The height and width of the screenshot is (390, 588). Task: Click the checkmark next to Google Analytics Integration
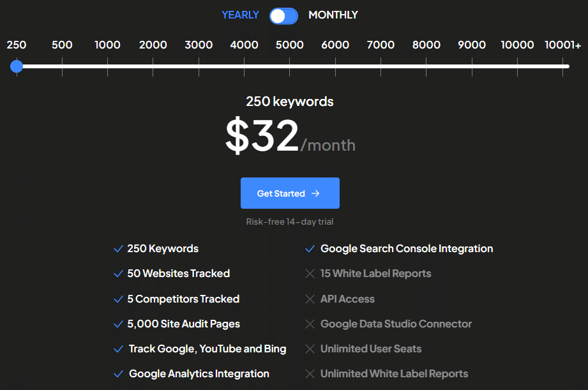tap(117, 373)
